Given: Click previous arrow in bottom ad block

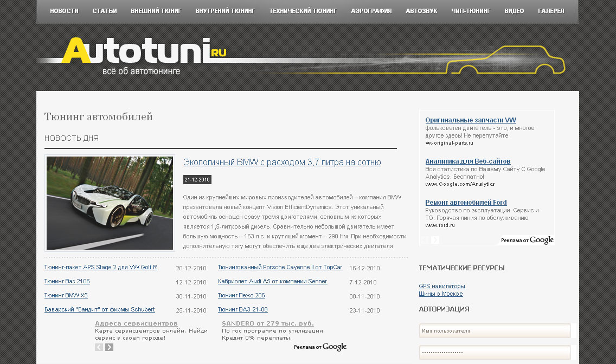Looking at the screenshot, I should tap(99, 347).
